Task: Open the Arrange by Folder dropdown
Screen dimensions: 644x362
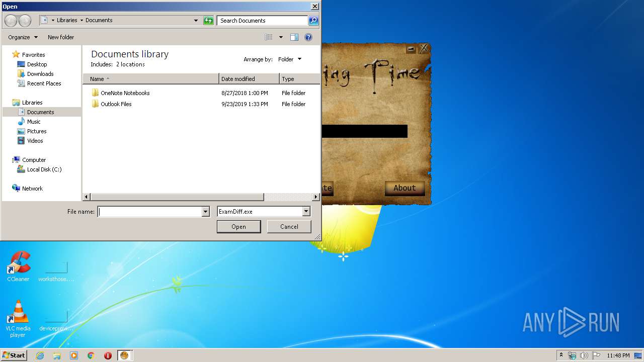Action: pyautogui.click(x=290, y=59)
